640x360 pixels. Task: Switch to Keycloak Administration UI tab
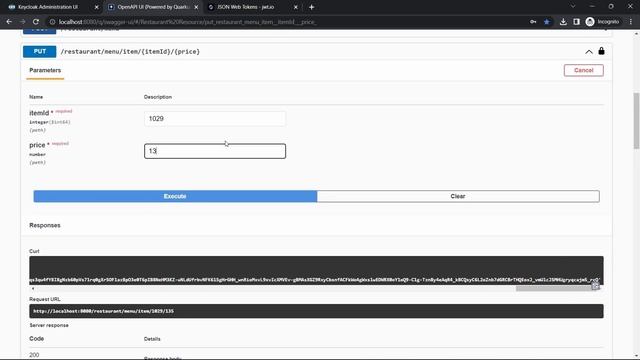pos(48,7)
